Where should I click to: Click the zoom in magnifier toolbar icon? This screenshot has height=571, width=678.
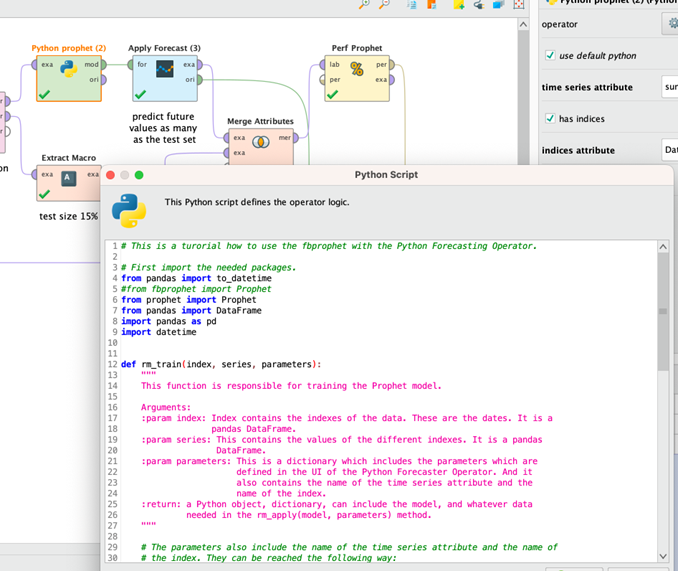click(x=365, y=4)
